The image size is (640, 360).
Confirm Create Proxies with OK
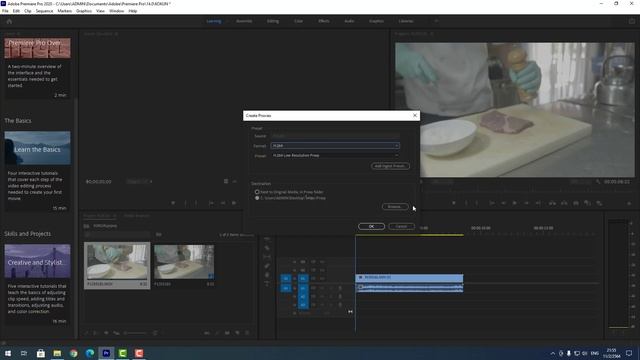(x=371, y=227)
